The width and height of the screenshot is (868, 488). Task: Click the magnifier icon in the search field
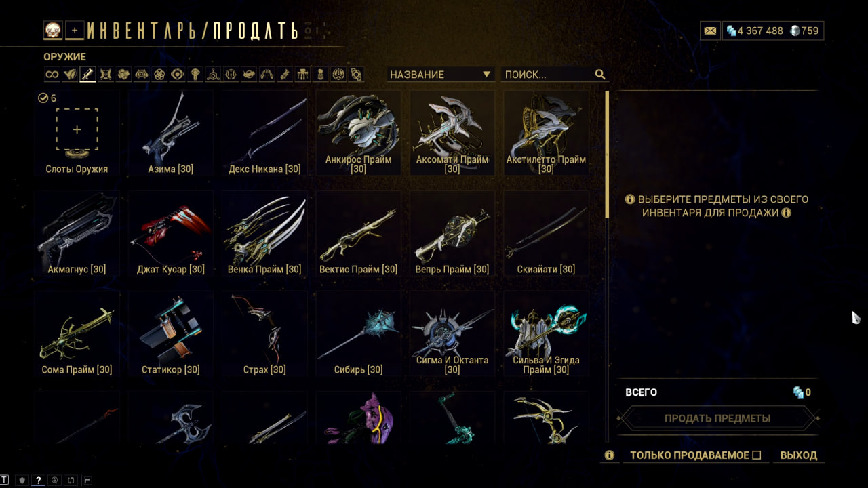pos(600,75)
